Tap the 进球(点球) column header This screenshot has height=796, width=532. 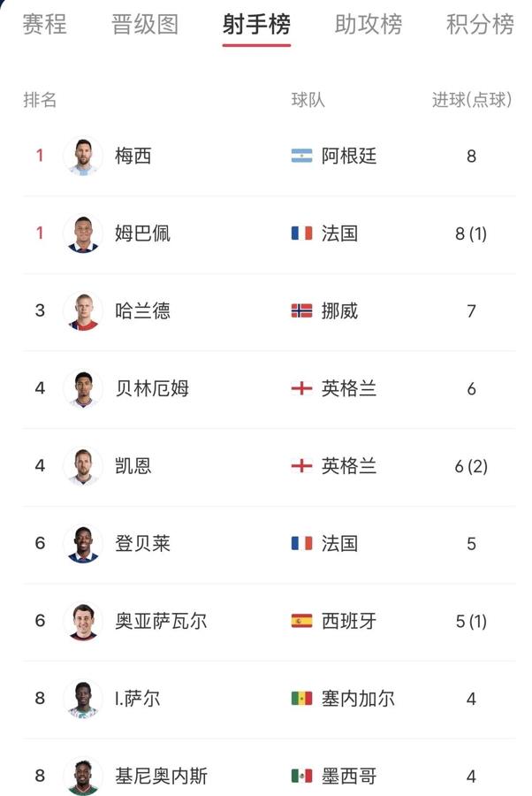[472, 99]
